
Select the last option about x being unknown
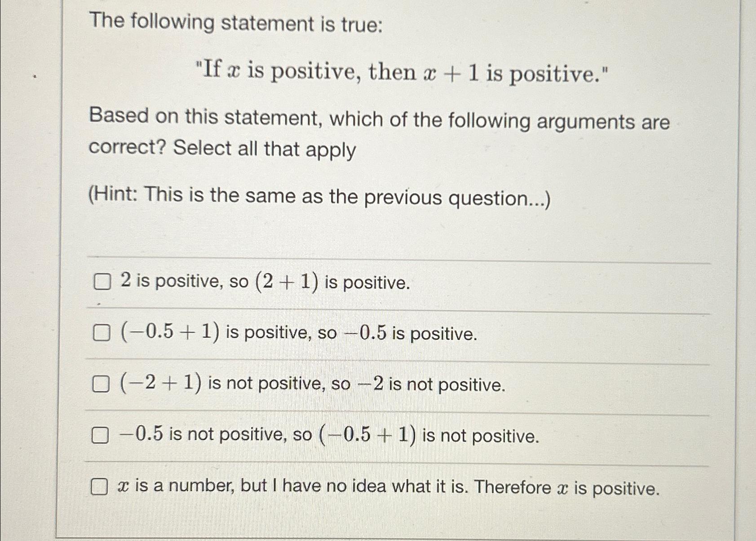[x=100, y=486]
